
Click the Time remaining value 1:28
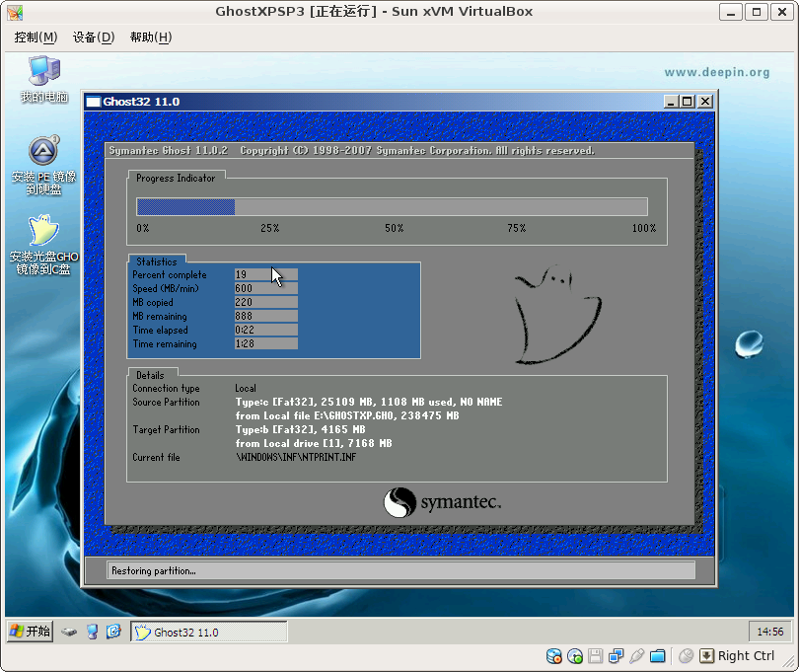(x=266, y=343)
